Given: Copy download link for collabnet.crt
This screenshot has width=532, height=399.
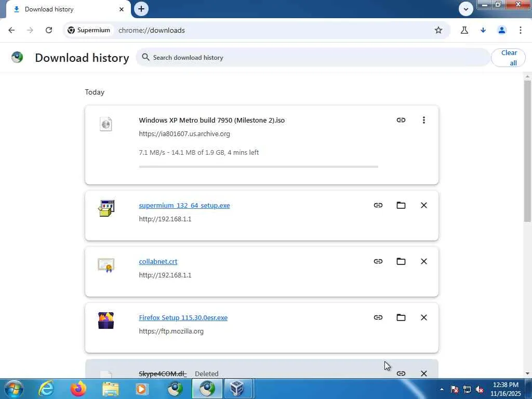Looking at the screenshot, I should (378, 261).
